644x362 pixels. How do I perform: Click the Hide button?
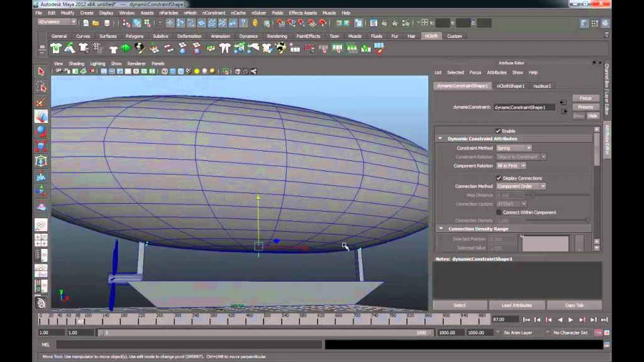592,116
